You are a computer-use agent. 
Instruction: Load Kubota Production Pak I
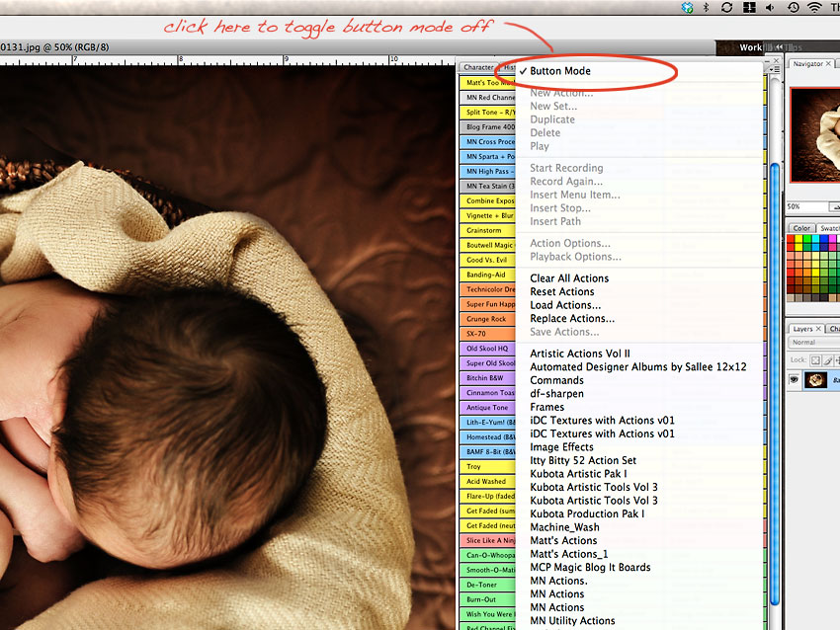coord(638,513)
